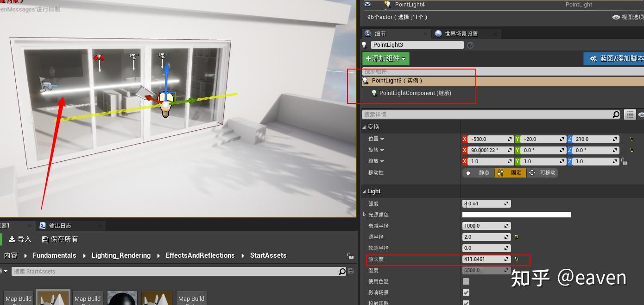Edit the rotation Y value field
The image size is (644, 305).
(543, 150)
